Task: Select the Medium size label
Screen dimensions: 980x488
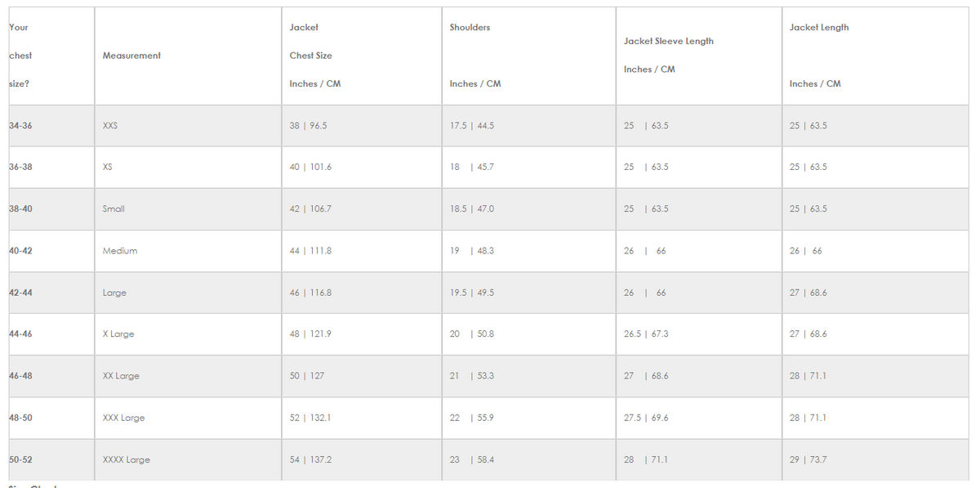Action: pyautogui.click(x=120, y=251)
